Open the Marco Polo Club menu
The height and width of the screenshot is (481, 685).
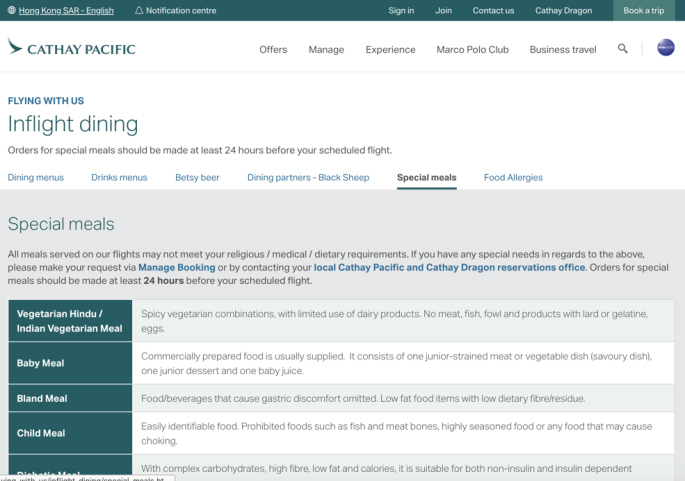[472, 49]
